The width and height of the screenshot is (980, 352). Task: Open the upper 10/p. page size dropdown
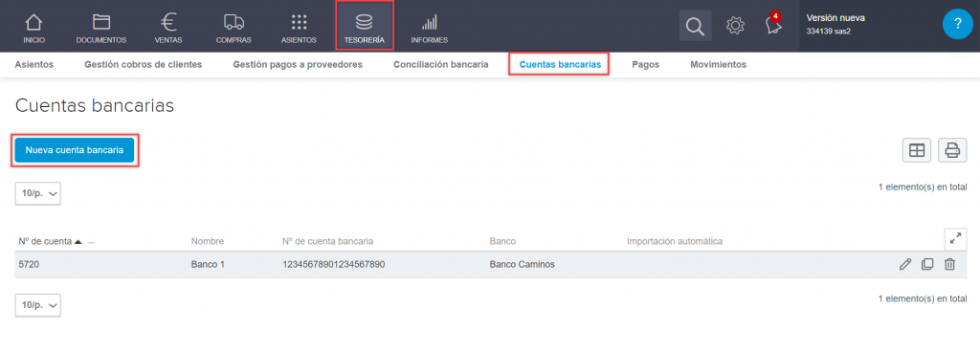pos(37,193)
